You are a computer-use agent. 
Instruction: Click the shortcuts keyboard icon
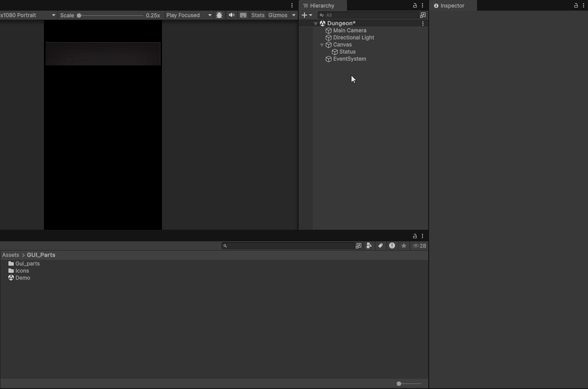(x=243, y=15)
